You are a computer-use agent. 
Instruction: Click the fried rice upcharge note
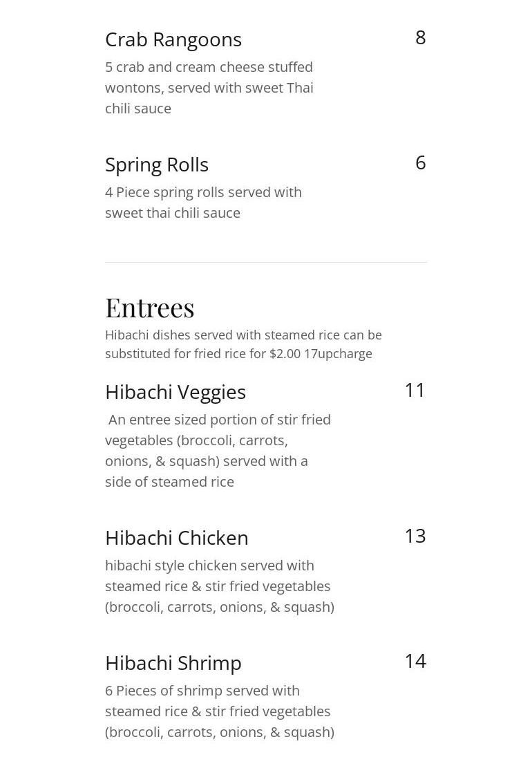[x=243, y=344]
